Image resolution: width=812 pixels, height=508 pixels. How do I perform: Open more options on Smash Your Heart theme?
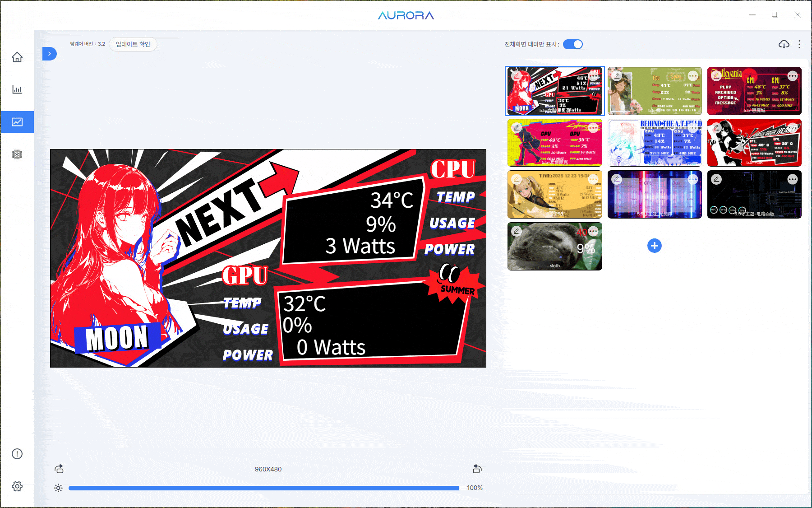[x=793, y=128]
